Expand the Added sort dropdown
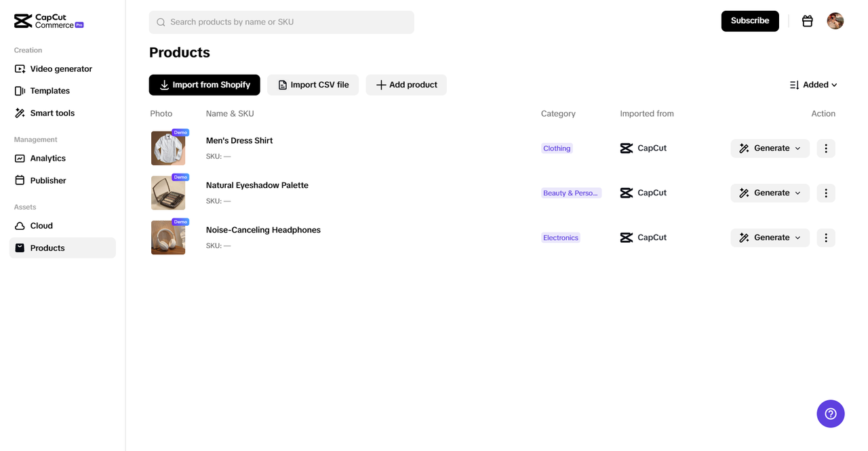Screen dimensions: 868x451 pos(813,85)
